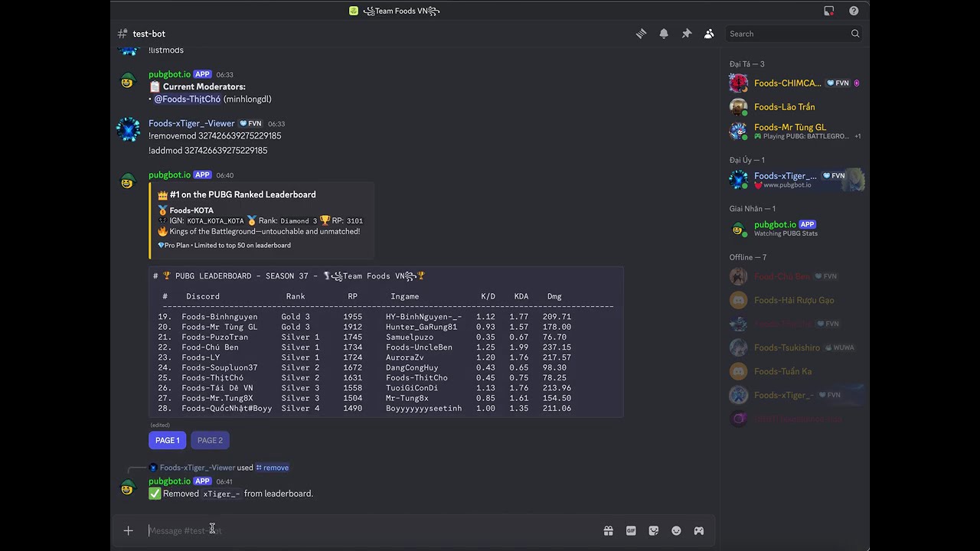980x551 pixels.
Task: Click Current Moderators: text
Action: click(x=204, y=86)
